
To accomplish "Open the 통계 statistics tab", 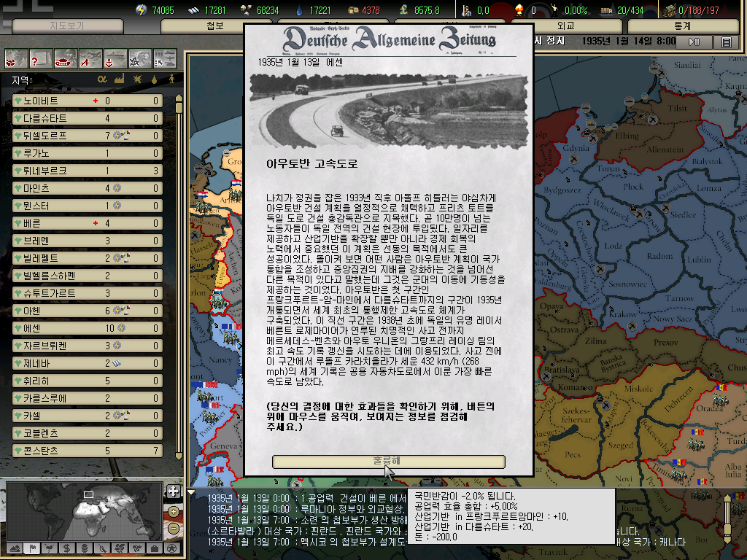I will point(683,26).
